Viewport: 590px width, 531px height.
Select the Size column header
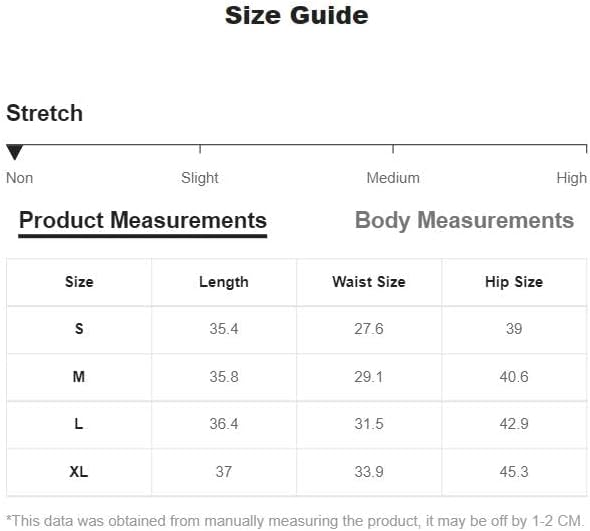79,282
